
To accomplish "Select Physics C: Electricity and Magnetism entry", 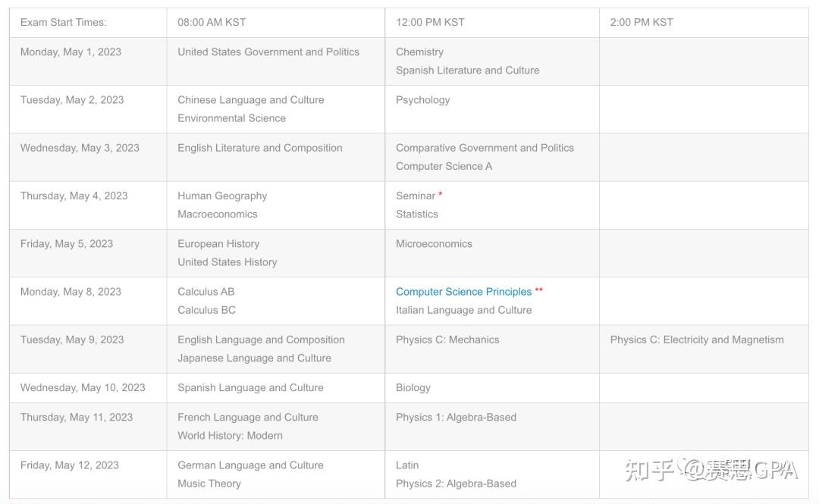I will pos(697,340).
